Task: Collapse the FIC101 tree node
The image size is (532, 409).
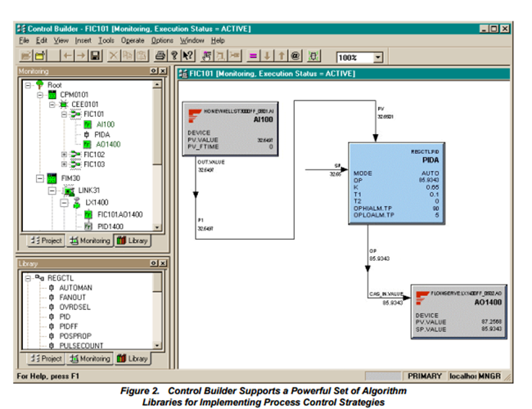Action: point(64,115)
